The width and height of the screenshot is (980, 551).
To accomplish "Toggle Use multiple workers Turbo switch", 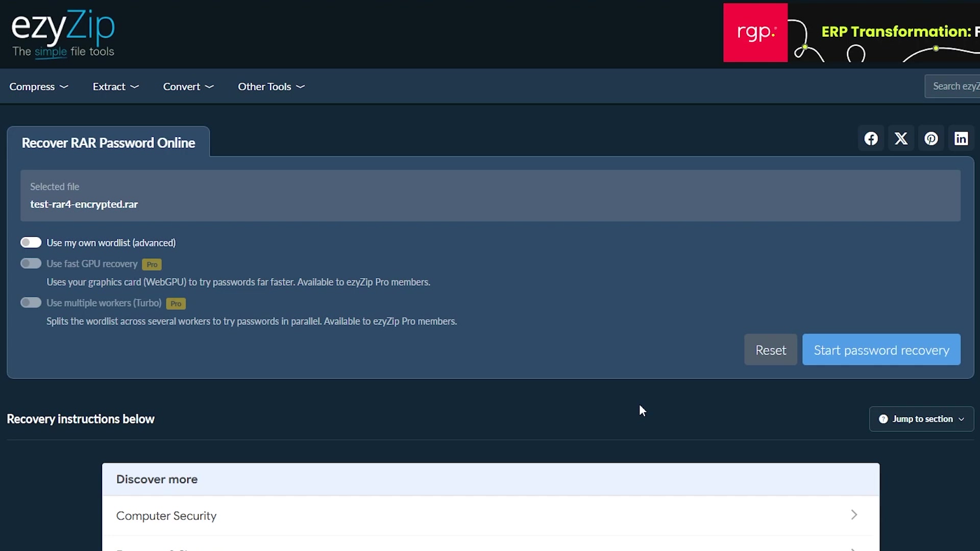I will (x=31, y=303).
